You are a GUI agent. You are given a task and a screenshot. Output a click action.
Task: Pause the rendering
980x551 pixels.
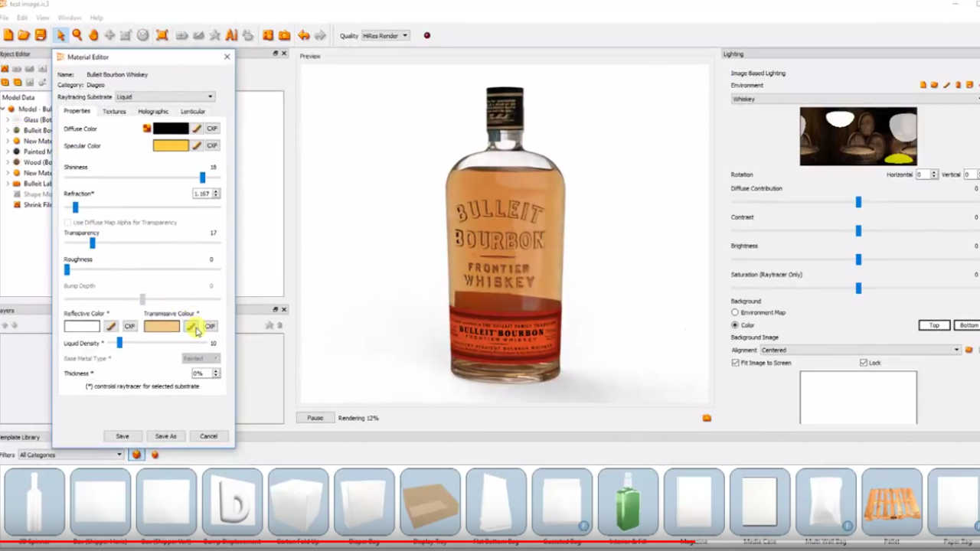pos(315,418)
